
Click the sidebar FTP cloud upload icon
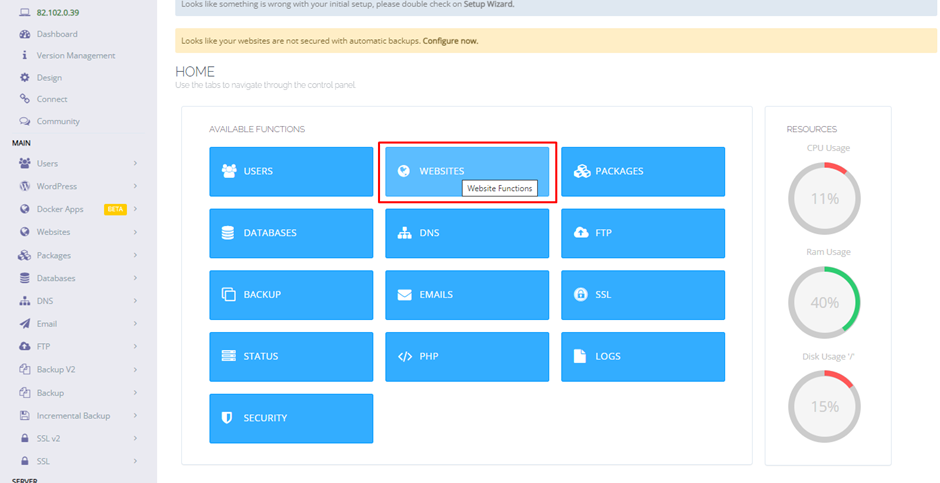[x=25, y=346]
